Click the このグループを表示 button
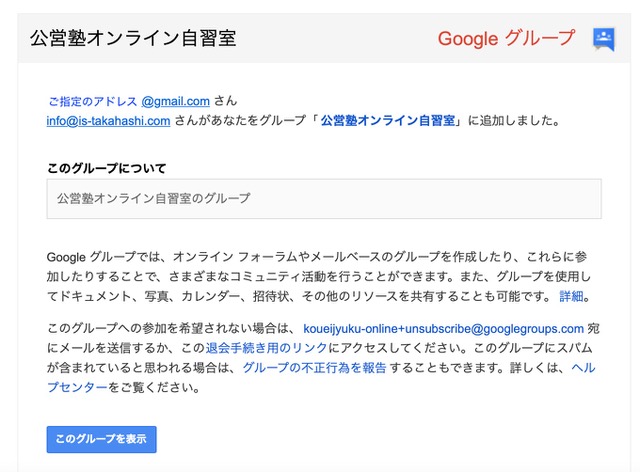 coord(102,439)
